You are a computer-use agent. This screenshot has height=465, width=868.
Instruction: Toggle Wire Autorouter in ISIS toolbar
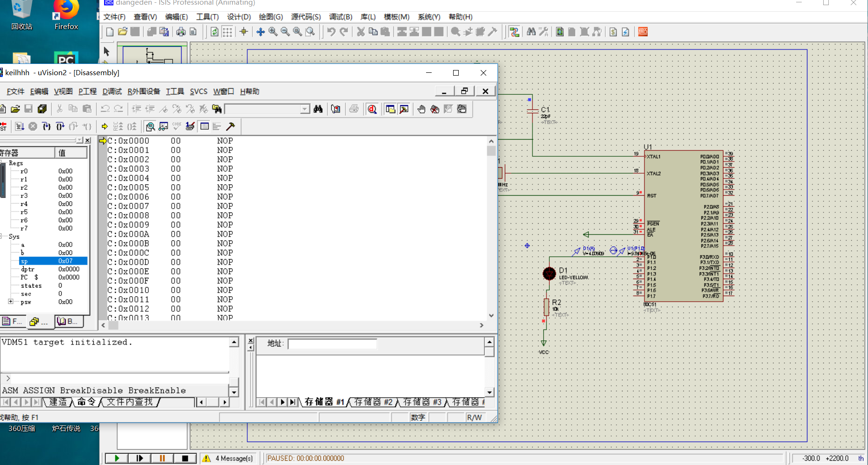514,32
